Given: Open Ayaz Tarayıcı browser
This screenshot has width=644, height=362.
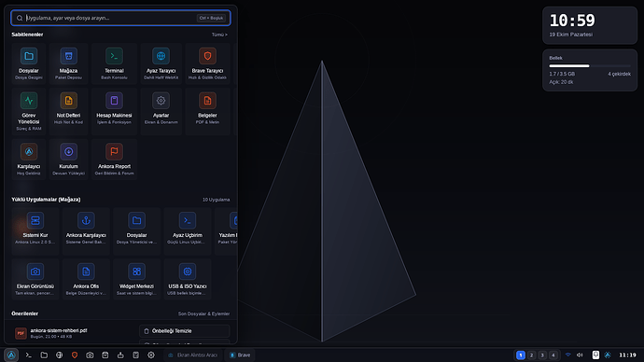Looking at the screenshot, I should point(161,63).
